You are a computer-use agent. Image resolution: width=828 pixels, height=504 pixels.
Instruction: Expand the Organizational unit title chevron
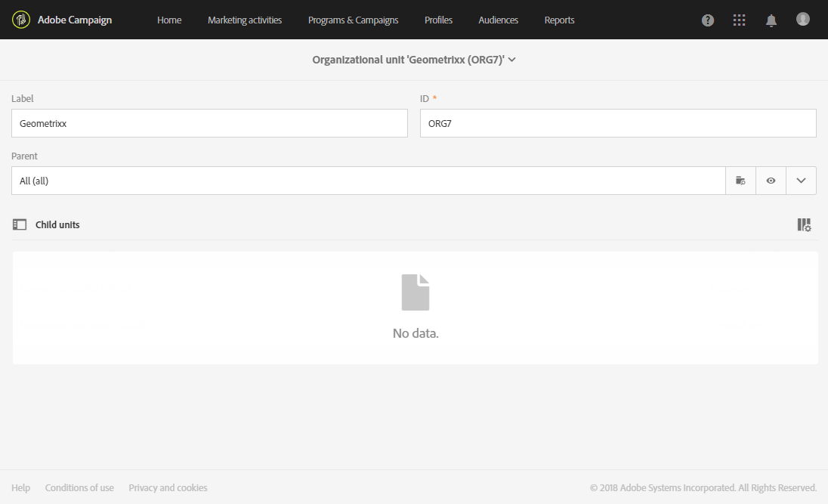click(511, 60)
